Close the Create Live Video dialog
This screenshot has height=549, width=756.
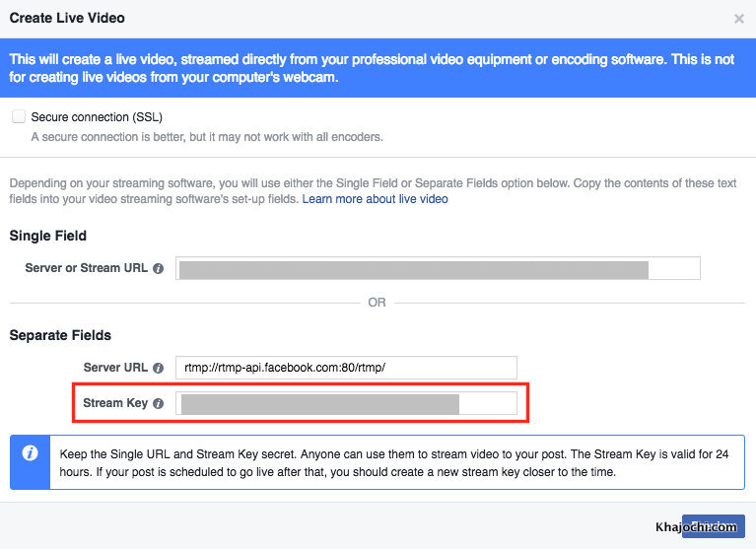pyautogui.click(x=739, y=18)
